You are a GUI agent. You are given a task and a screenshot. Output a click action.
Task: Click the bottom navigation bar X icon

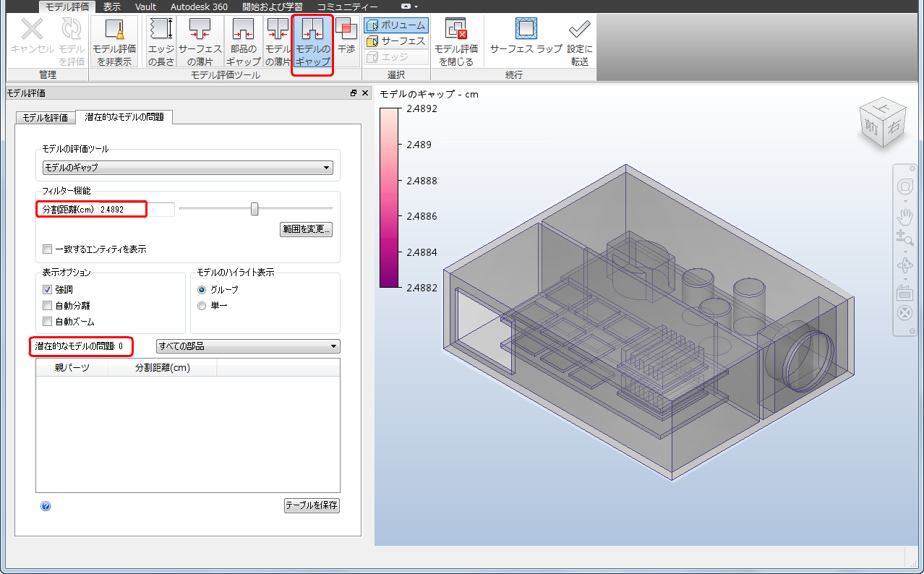click(x=904, y=314)
